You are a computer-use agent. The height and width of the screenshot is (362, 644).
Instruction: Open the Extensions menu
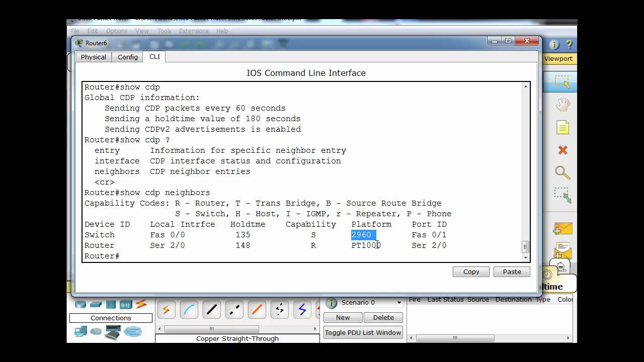tap(194, 31)
